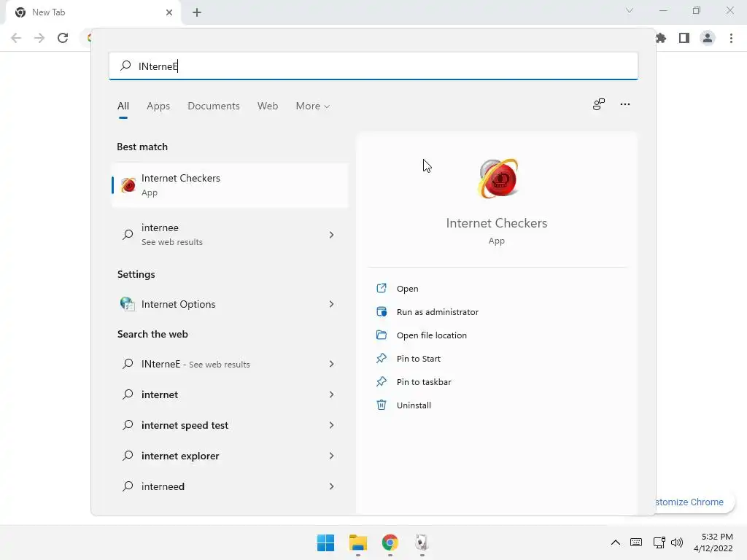747x560 pixels.
Task: Click the Open icon in the actions list
Action: [x=382, y=288]
